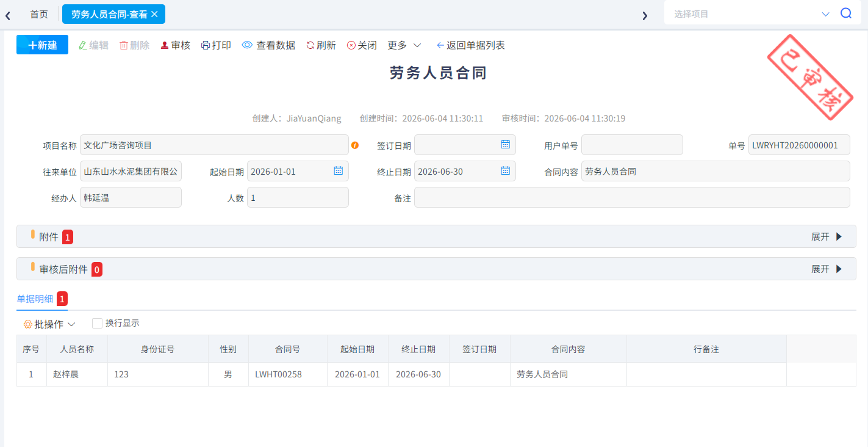This screenshot has width=868, height=447.
Task: Click the 身份证号 column header
Action: pos(157,349)
